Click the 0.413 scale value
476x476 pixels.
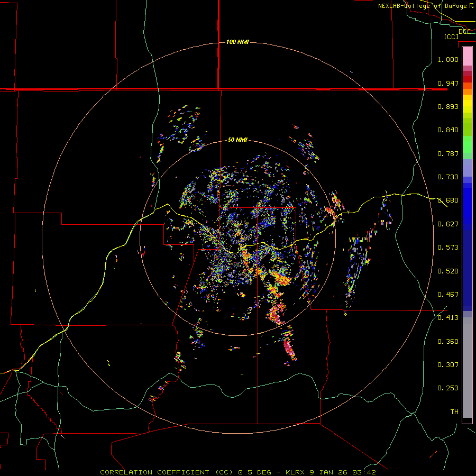[x=448, y=318]
